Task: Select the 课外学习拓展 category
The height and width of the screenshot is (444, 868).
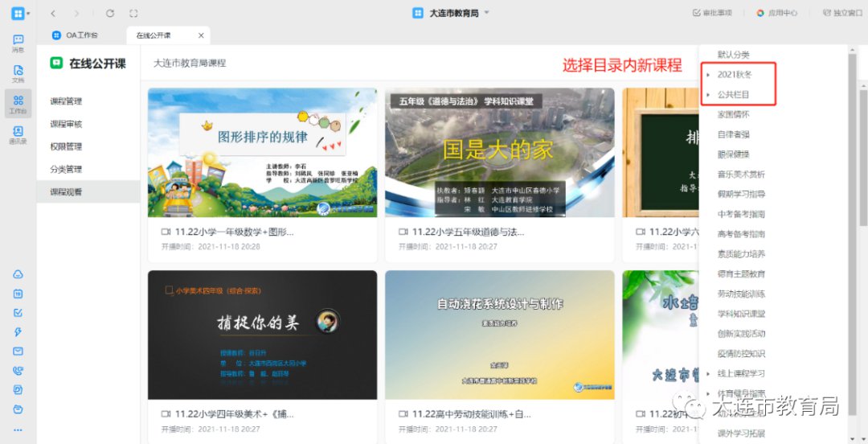Action: tap(741, 433)
